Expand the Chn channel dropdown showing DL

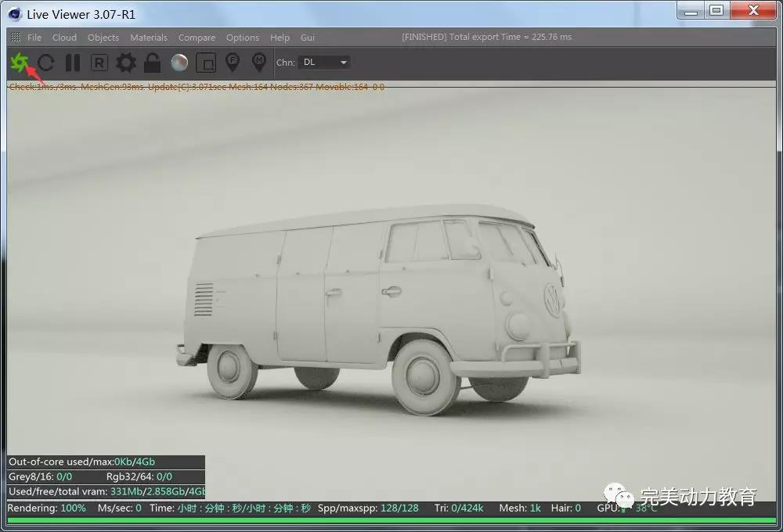pos(324,63)
